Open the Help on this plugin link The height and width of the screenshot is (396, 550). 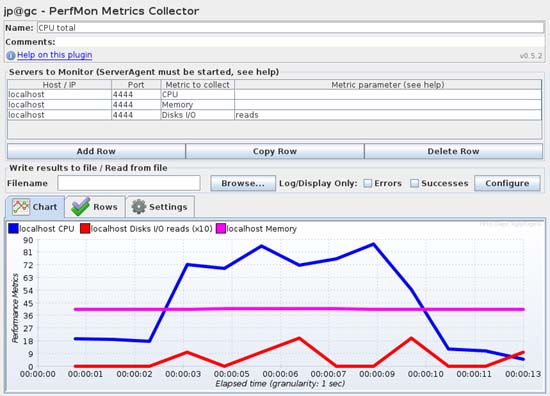coord(55,55)
